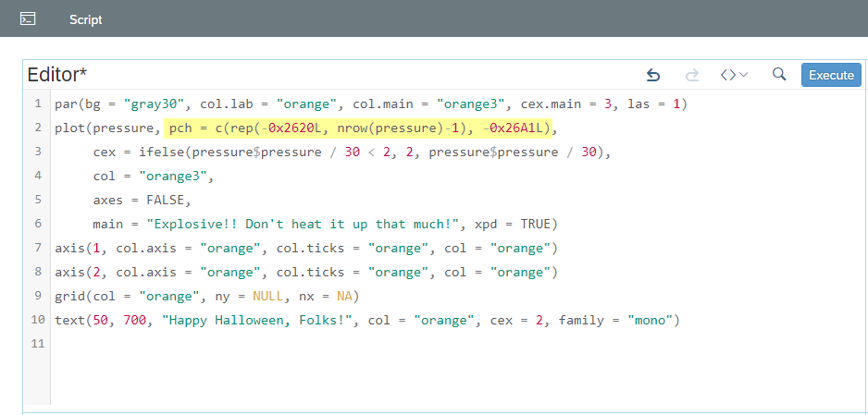
Task: Click line number 10 in gutter
Action: point(37,320)
